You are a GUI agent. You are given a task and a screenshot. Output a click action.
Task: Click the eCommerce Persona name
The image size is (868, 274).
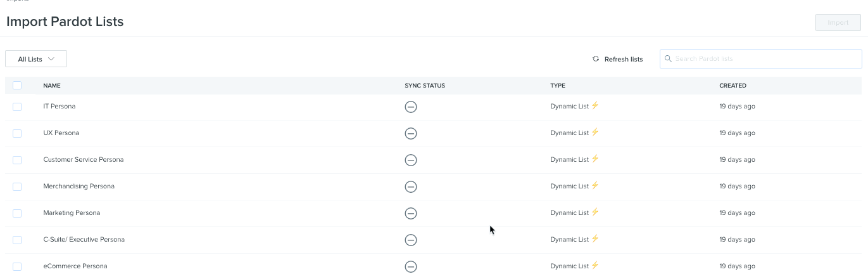coord(75,266)
